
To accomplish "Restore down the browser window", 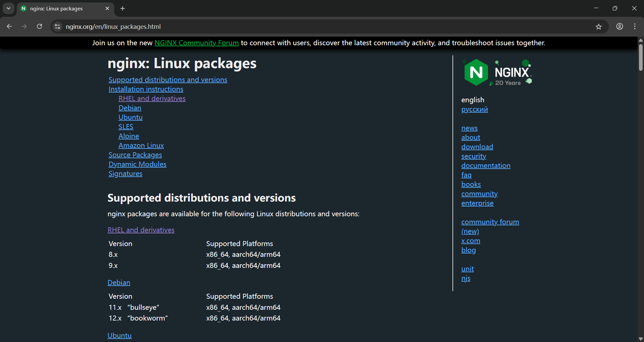I will pyautogui.click(x=615, y=8).
